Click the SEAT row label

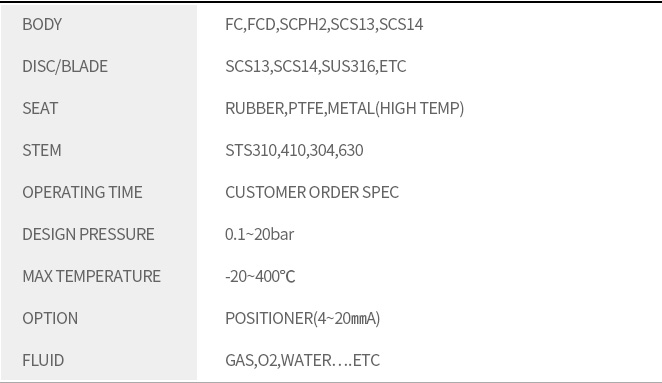point(40,108)
